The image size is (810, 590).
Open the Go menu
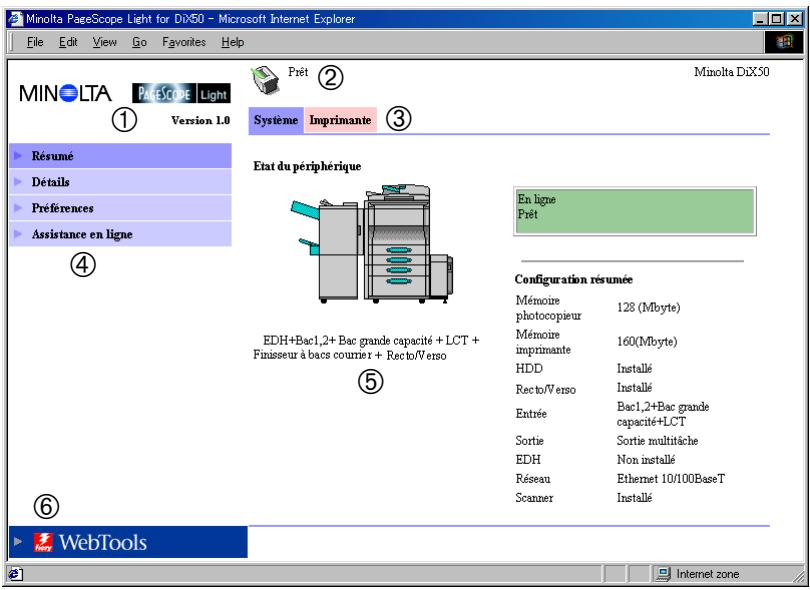point(139,42)
